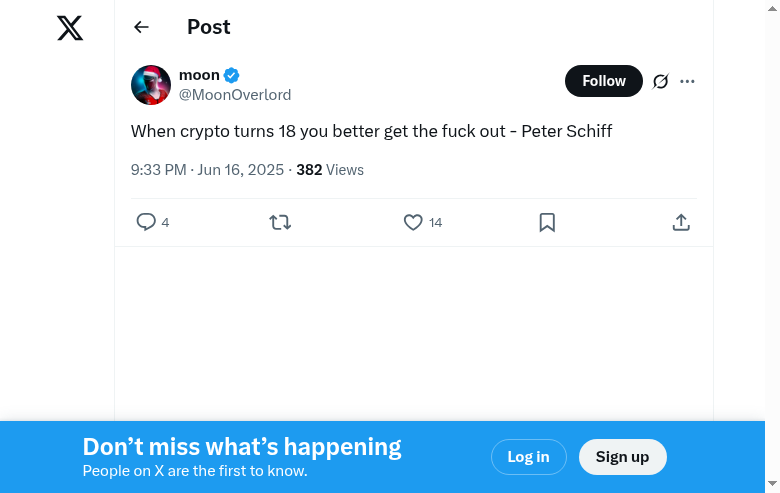Open the reply comment icon
The image size is (780, 493).
[146, 222]
